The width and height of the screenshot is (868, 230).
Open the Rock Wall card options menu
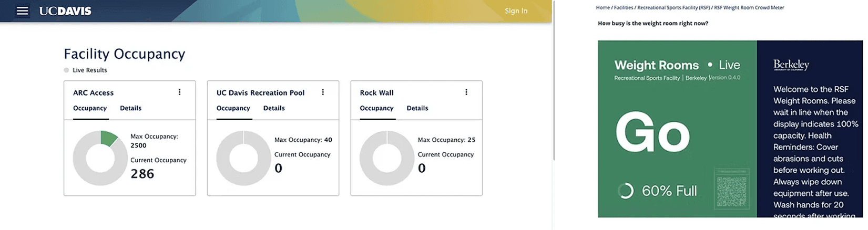tap(466, 92)
